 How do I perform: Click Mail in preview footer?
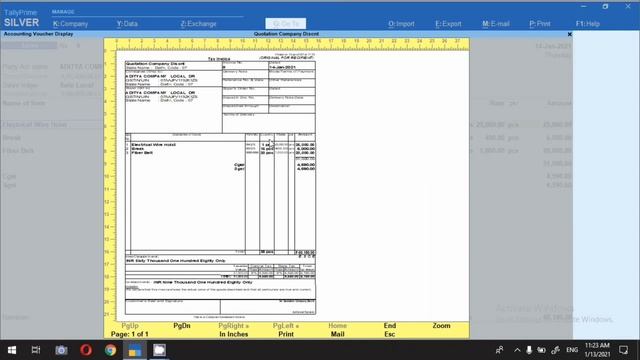tap(338, 334)
